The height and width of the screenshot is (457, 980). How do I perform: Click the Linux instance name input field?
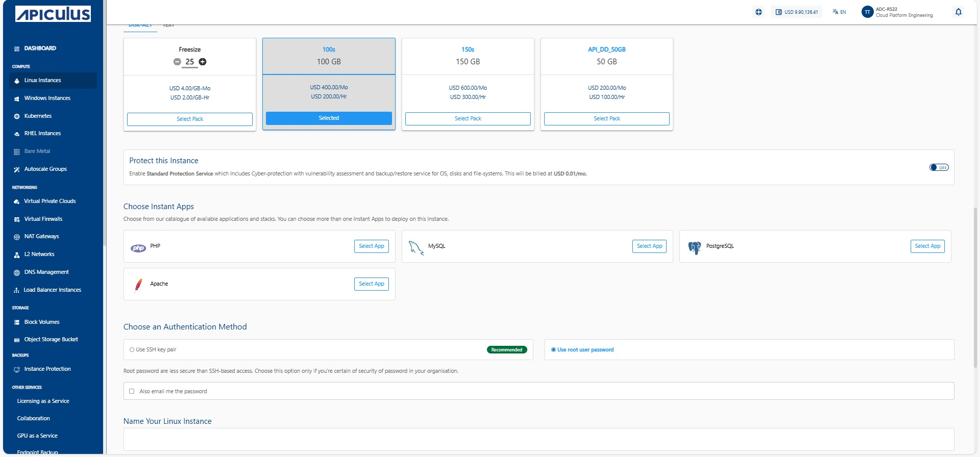[x=538, y=439]
